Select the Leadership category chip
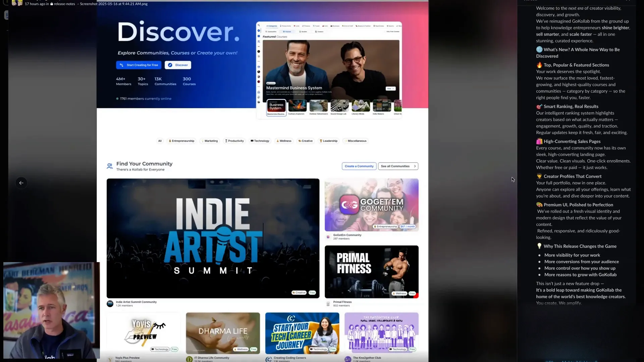 329,141
